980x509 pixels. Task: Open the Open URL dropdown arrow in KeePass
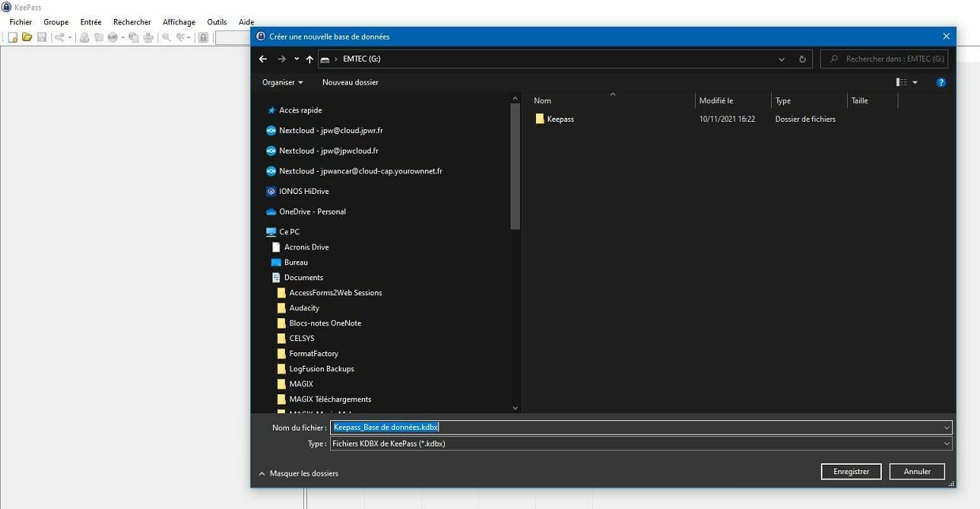(x=123, y=37)
